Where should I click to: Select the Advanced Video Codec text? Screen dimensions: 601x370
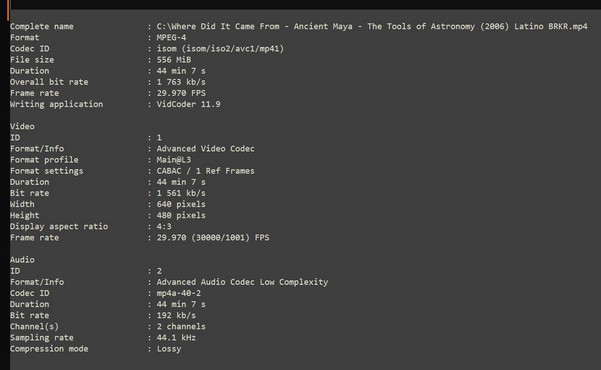pyautogui.click(x=205, y=149)
